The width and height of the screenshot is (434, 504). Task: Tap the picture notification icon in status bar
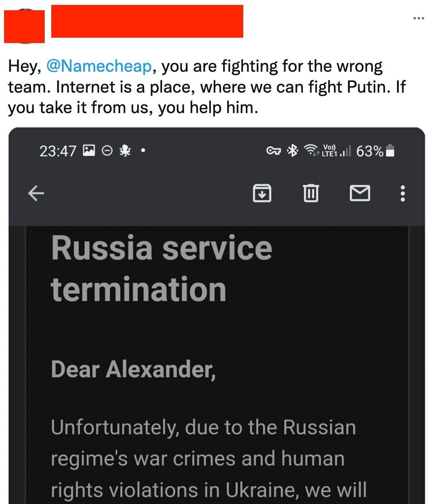(89, 151)
